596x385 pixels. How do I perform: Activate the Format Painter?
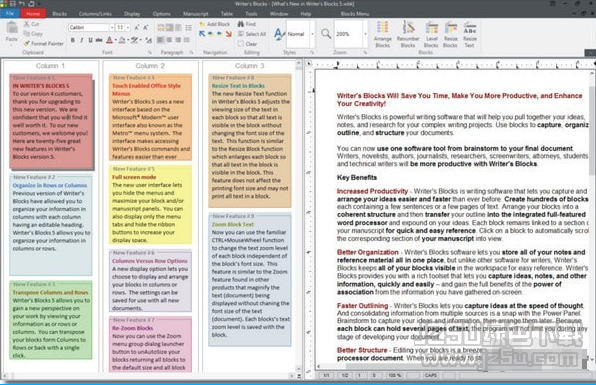click(x=43, y=43)
